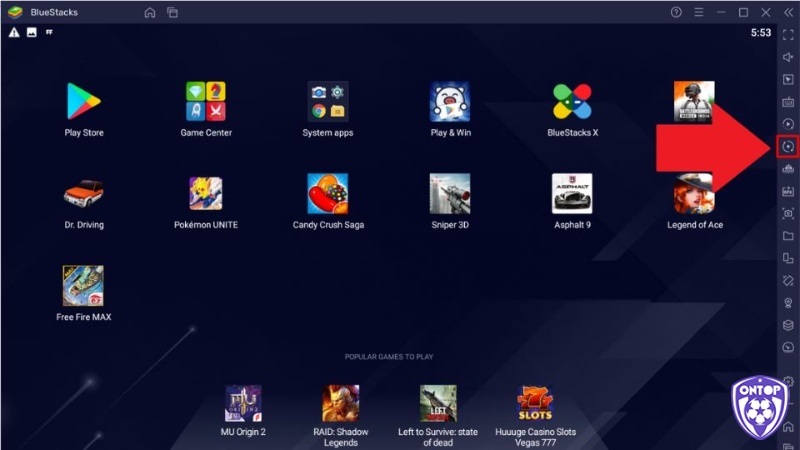This screenshot has width=800, height=450.
Task: Open the System apps folder
Action: tap(328, 102)
